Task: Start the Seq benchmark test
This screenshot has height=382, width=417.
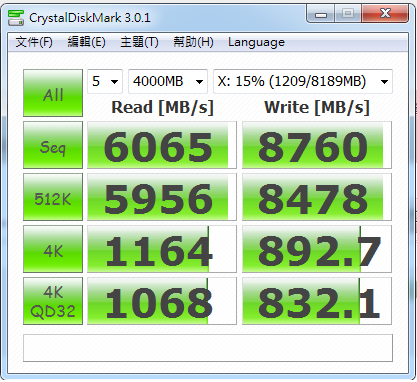Action: [x=53, y=145]
